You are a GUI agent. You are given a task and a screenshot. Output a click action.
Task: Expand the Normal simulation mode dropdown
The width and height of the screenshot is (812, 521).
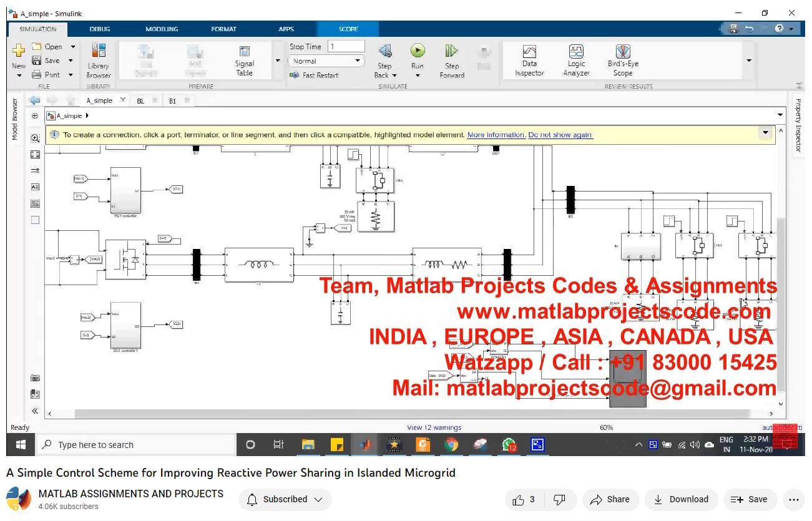click(358, 61)
